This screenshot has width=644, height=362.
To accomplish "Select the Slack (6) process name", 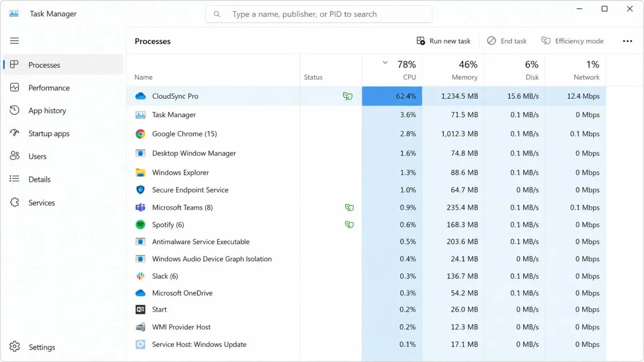I will 165,276.
